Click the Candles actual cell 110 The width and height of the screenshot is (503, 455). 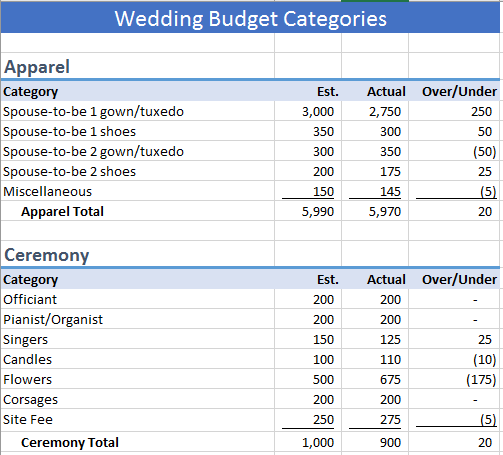point(375,359)
